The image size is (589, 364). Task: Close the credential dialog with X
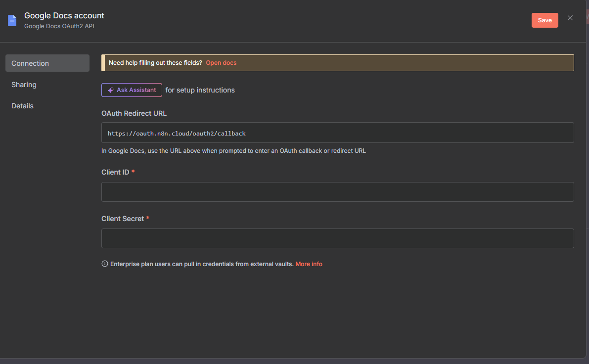[x=570, y=18]
